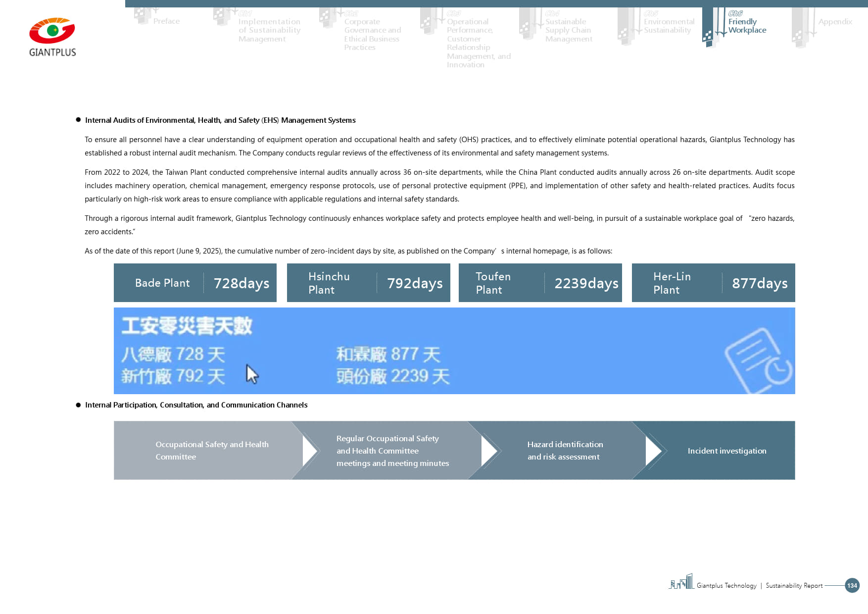Viewport: 868px width, 614px height.
Task: Open the Appendix tab
Action: coord(835,22)
